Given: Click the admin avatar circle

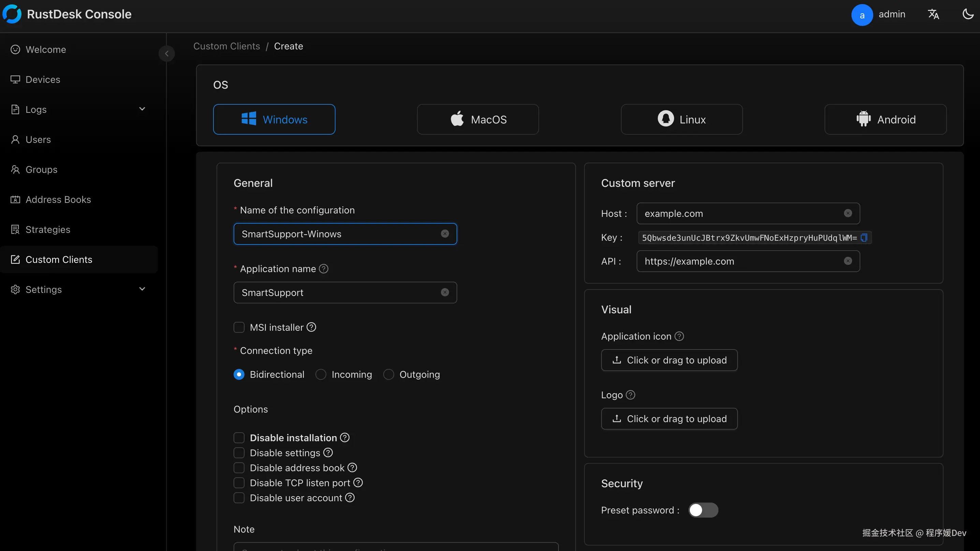Looking at the screenshot, I should (862, 15).
